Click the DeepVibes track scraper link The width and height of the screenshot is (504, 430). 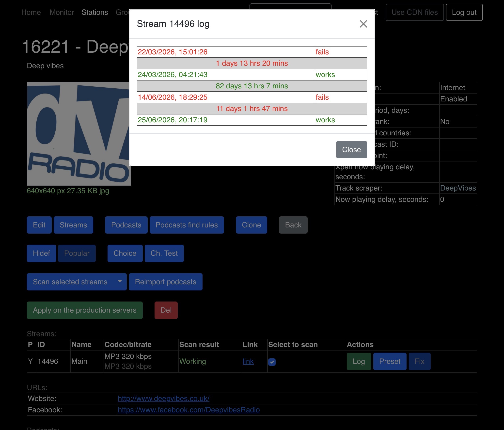(x=458, y=188)
